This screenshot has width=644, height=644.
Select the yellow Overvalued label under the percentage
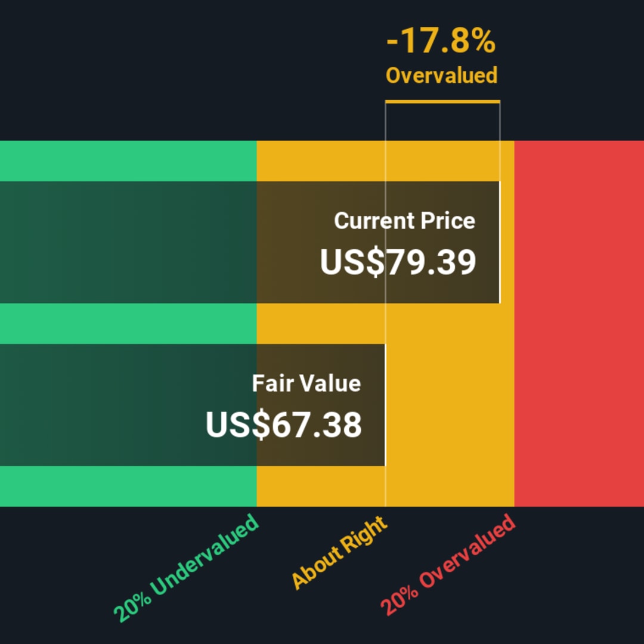pos(441,76)
